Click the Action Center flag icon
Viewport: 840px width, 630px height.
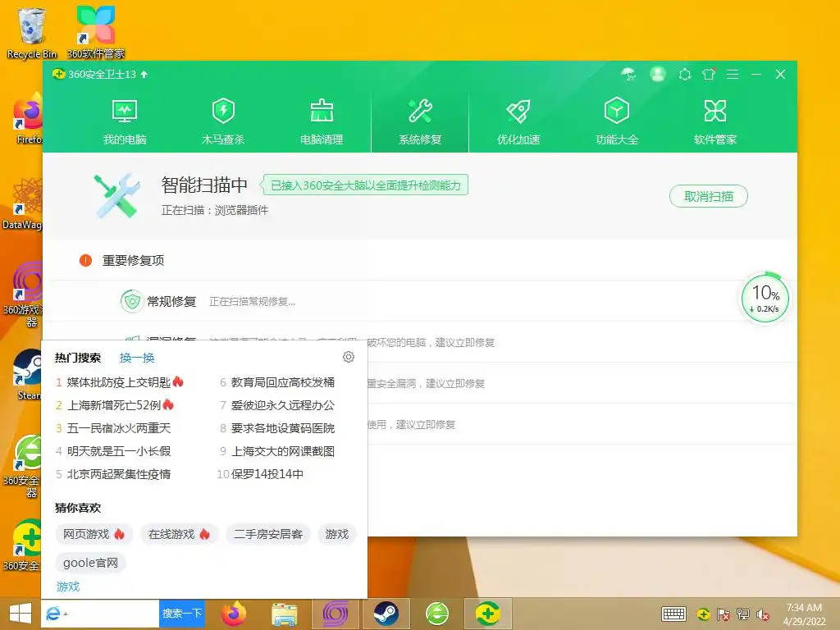[724, 614]
